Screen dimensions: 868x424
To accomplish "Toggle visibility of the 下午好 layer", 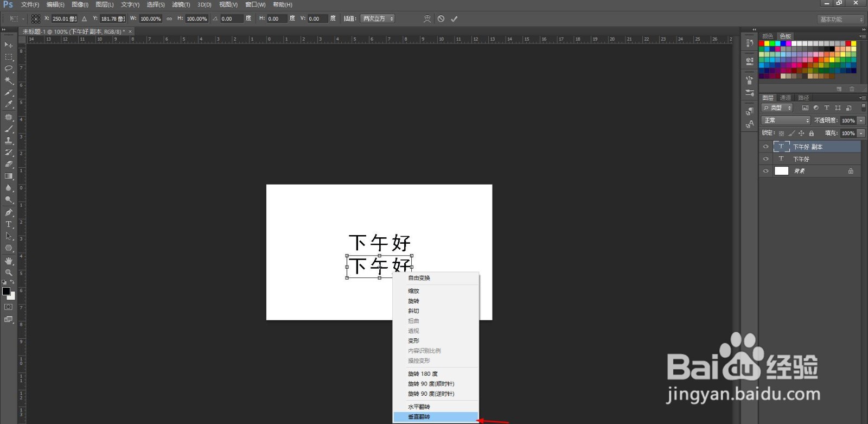I will pos(765,159).
